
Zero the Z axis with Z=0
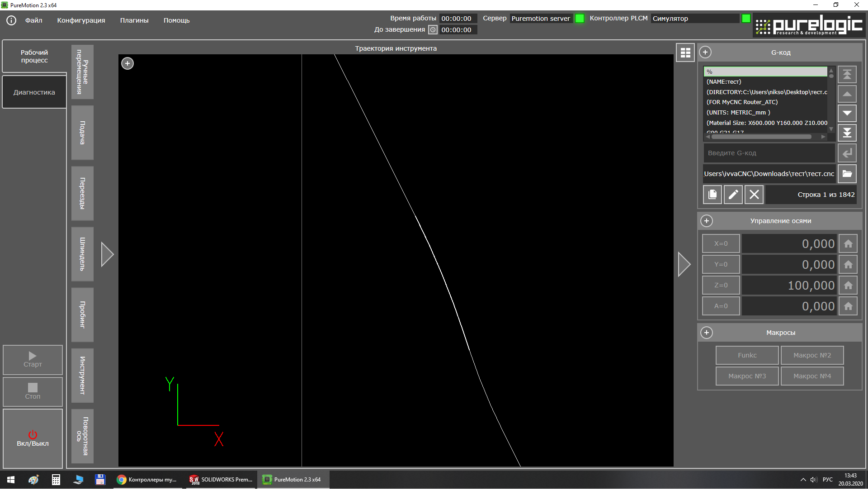(721, 286)
